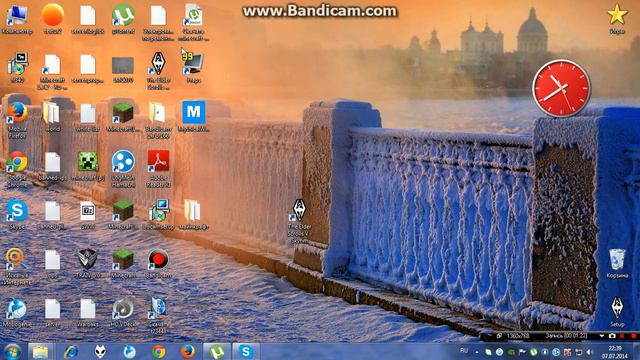Switch to the uTorrent taskbar window
The height and width of the screenshot is (360, 640).
(x=217, y=351)
